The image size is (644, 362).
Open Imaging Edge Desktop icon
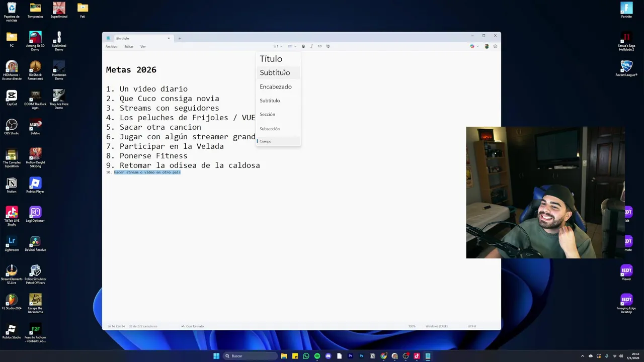click(626, 304)
